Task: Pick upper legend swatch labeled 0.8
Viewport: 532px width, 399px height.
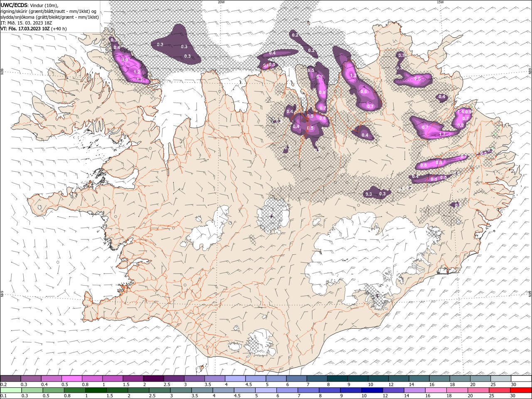Action: [x=92, y=379]
